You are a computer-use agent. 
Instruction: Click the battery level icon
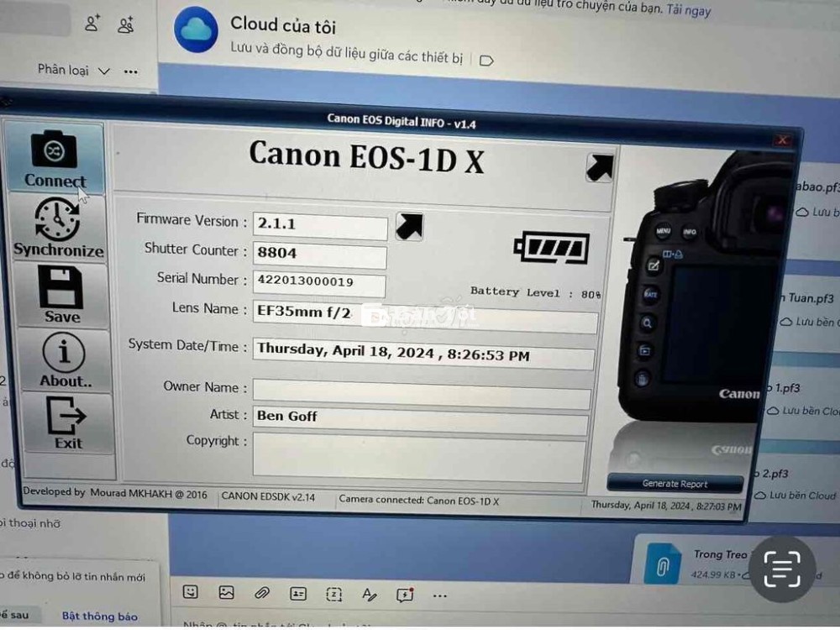click(551, 248)
